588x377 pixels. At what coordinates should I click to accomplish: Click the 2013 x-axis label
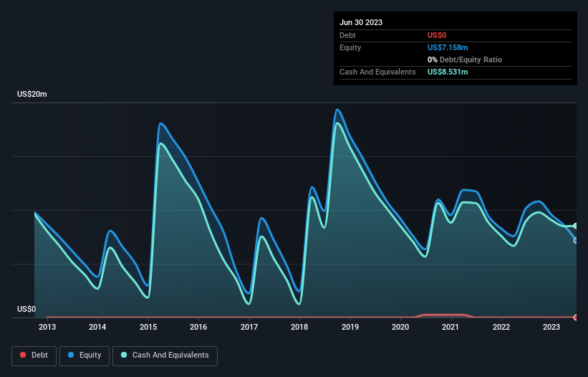pyautogui.click(x=47, y=327)
